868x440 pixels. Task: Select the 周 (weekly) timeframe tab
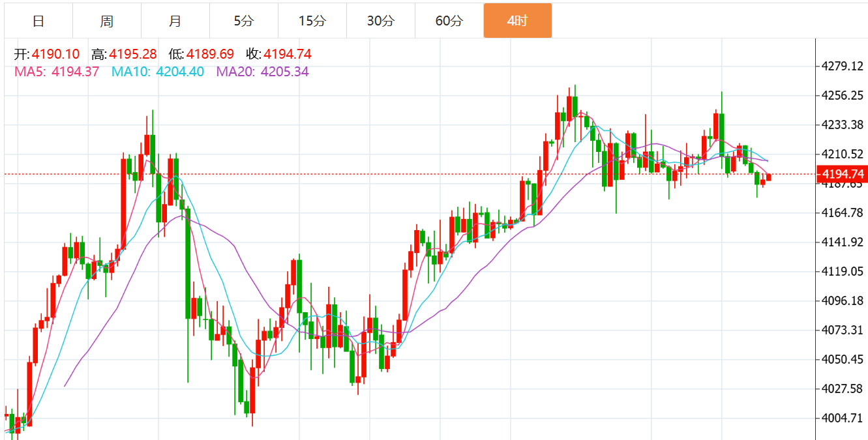(x=107, y=21)
